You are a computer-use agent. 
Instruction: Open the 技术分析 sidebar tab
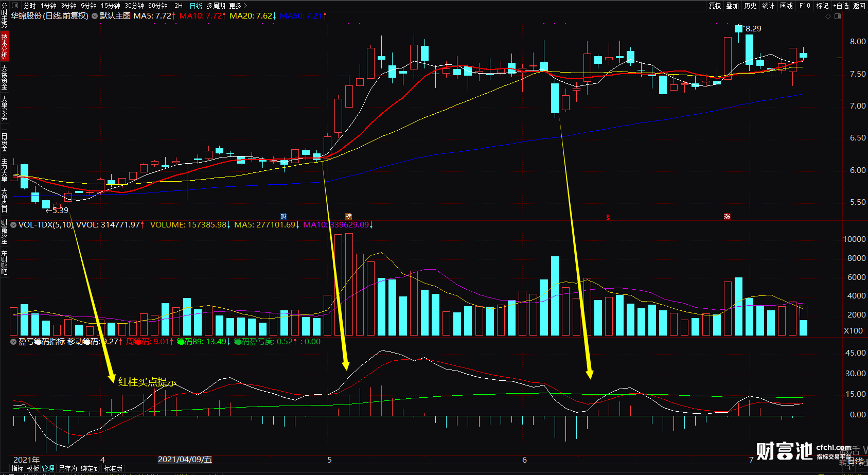pyautogui.click(x=4, y=46)
